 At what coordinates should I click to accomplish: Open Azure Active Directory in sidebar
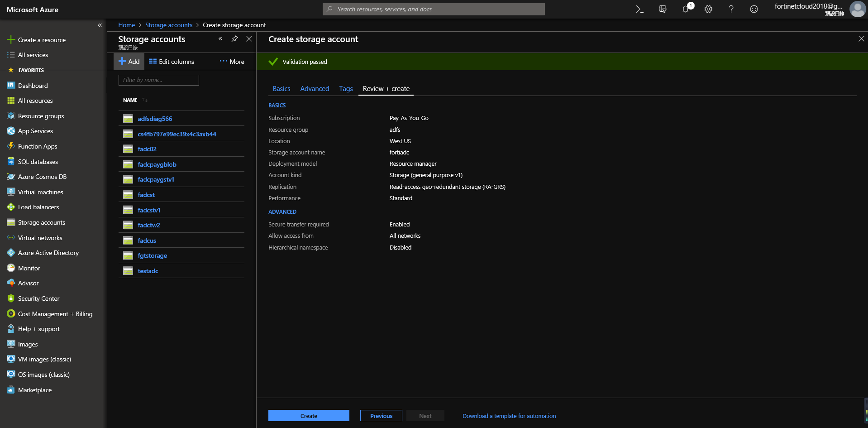coord(48,252)
